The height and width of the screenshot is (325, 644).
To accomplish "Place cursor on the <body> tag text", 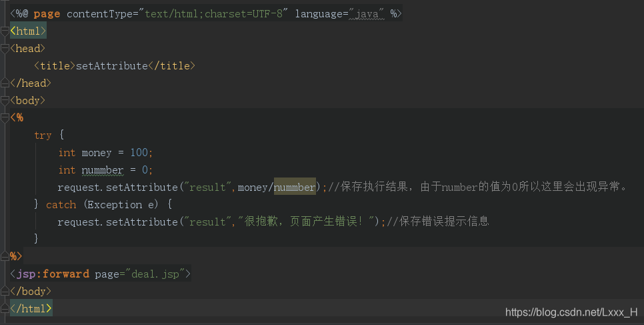I will (x=27, y=100).
